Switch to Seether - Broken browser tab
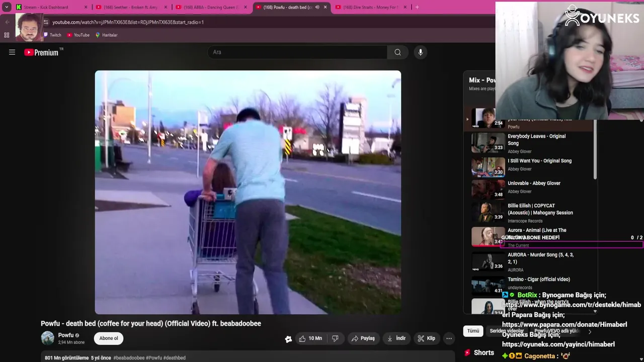644x362 pixels. click(130, 7)
